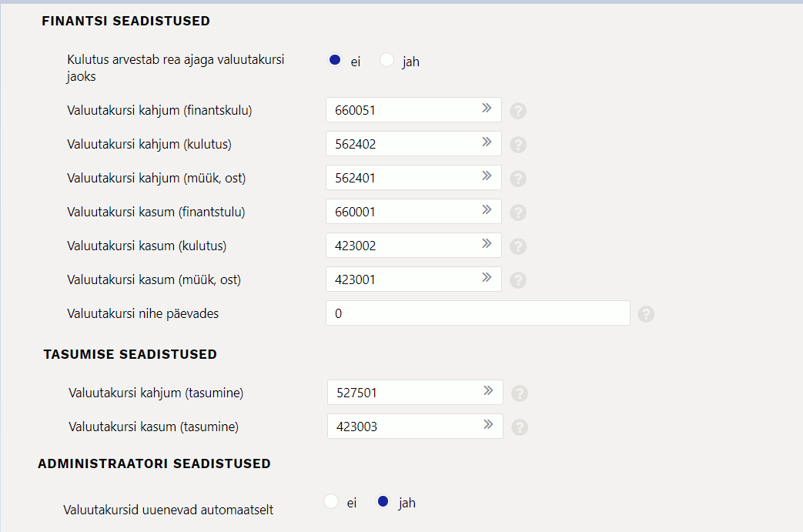Image resolution: width=803 pixels, height=532 pixels.
Task: Open help for Valuutakursi nihe päevades
Action: (646, 314)
